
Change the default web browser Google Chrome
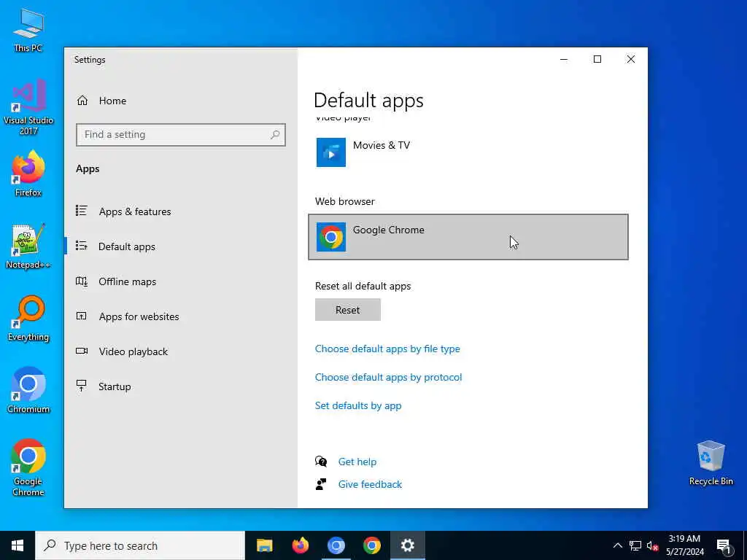point(468,237)
